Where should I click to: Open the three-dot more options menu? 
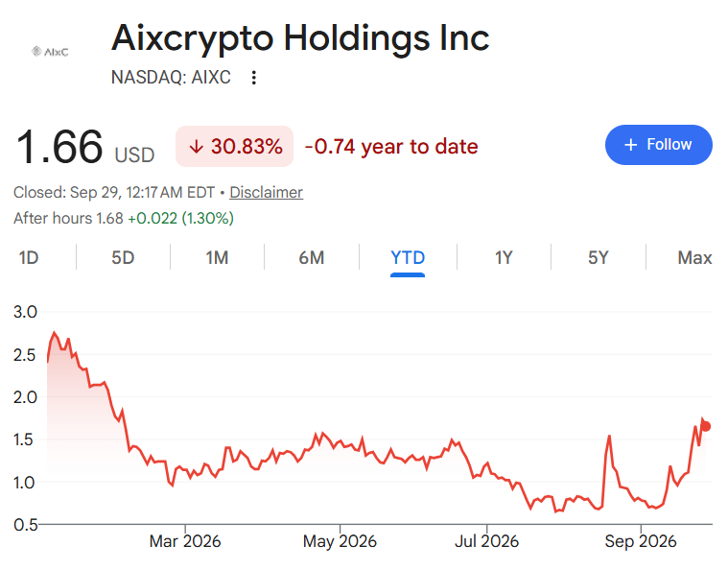click(253, 78)
